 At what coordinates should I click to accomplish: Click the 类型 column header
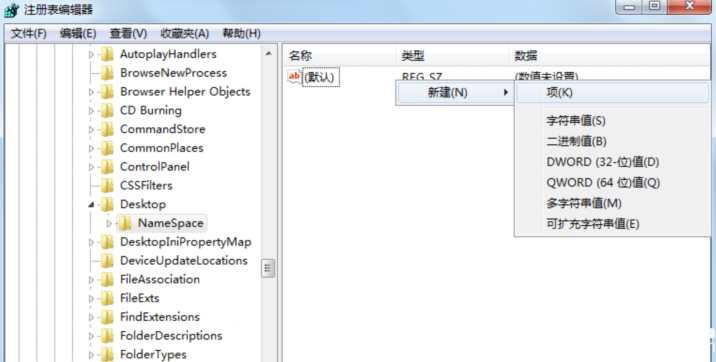tap(452, 56)
